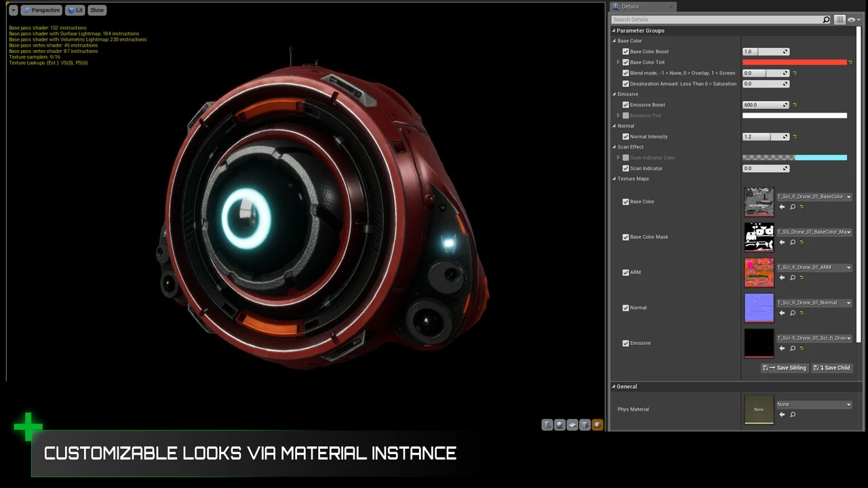868x488 pixels.
Task: Browse to ARM texture in Content Browser
Action: click(793, 278)
